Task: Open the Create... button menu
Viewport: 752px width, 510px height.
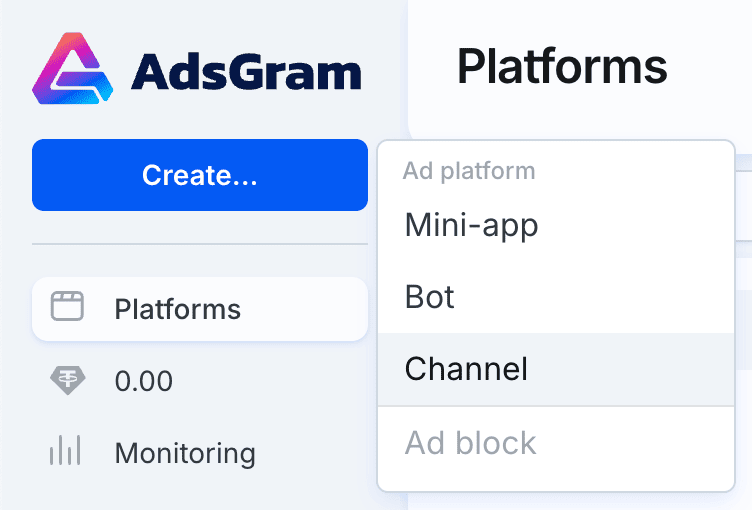Action: click(200, 175)
